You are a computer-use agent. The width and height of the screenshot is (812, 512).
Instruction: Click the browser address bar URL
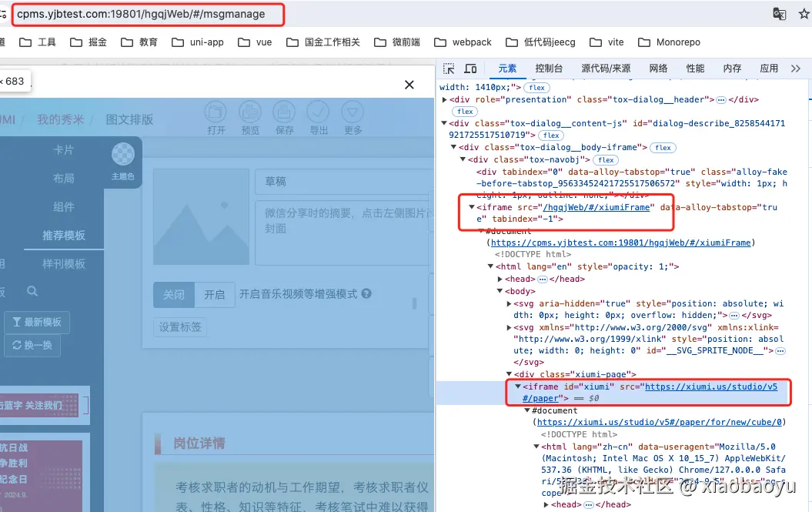(141, 14)
